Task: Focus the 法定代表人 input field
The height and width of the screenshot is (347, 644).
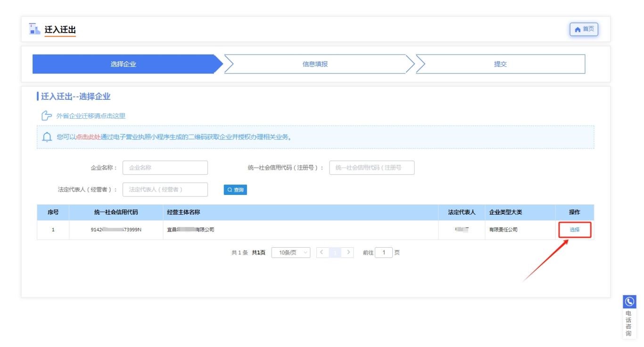Action: click(x=165, y=189)
